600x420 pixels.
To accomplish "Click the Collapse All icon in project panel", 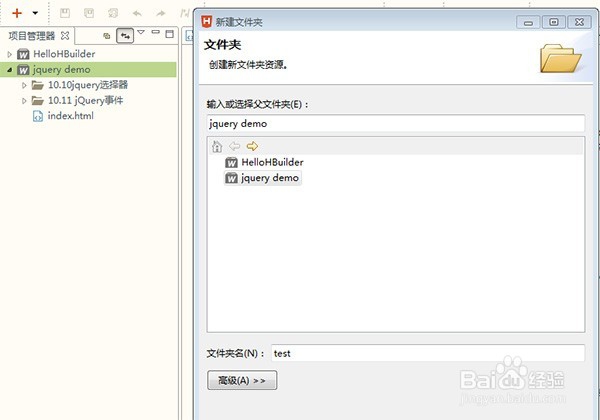I will (x=107, y=36).
